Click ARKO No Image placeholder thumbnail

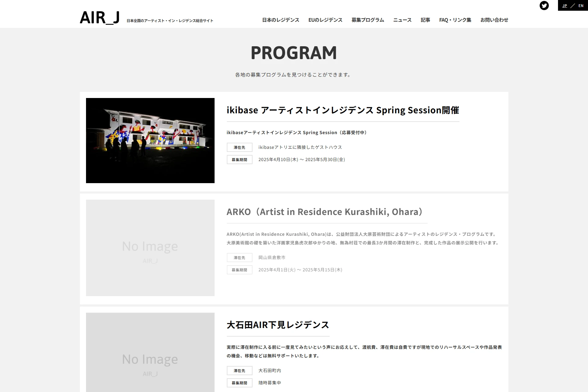pyautogui.click(x=150, y=248)
